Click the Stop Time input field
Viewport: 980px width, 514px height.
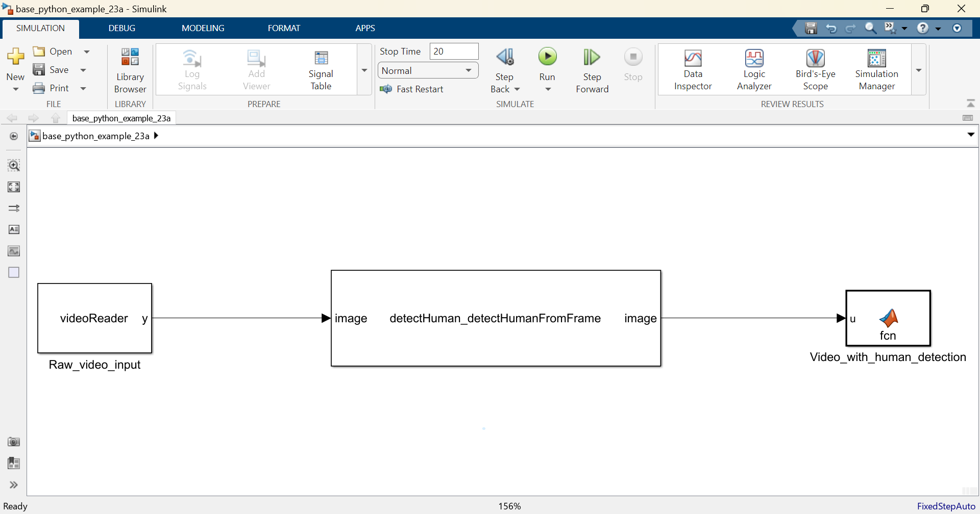[454, 52]
